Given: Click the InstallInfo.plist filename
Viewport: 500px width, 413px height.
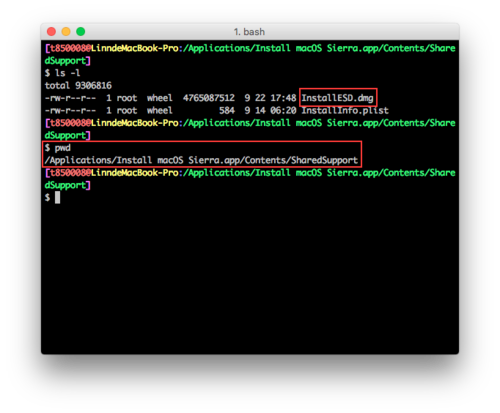Looking at the screenshot, I should pyautogui.click(x=345, y=110).
